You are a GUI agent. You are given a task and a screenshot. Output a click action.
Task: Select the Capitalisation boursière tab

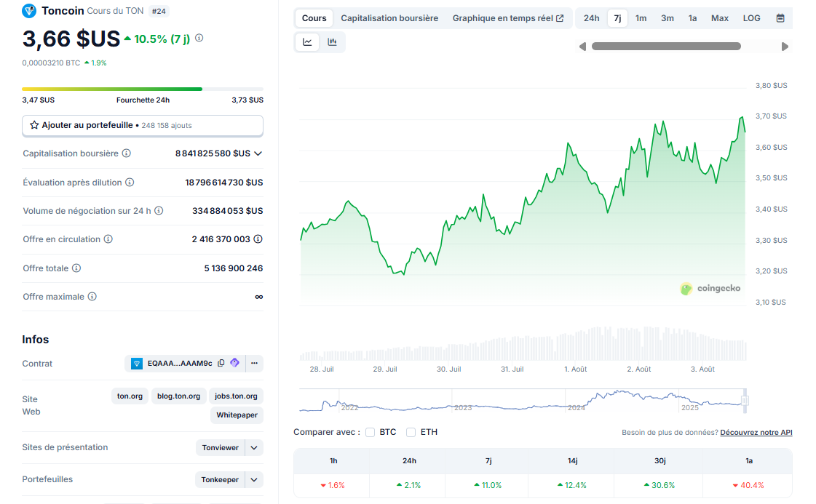(x=389, y=18)
